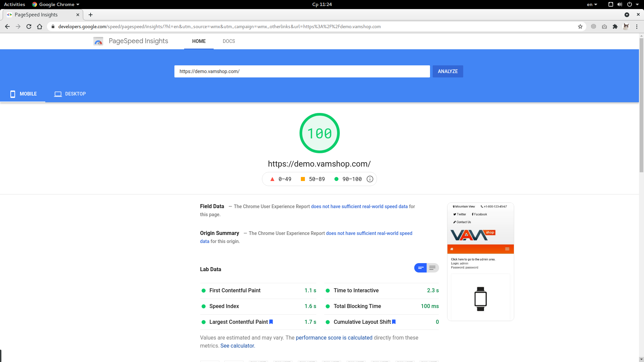Click the Cumulative Layout Shift bookmark icon

pos(394,322)
